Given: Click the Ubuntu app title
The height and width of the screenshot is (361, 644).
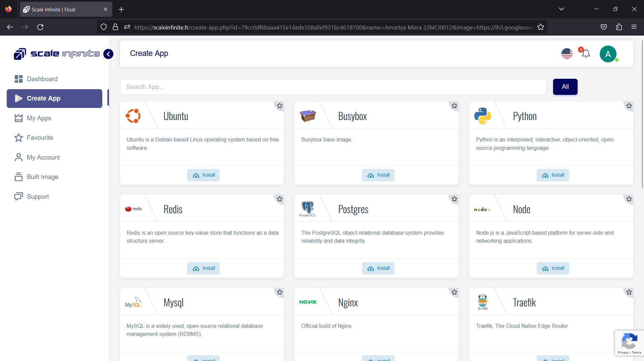Looking at the screenshot, I should (176, 116).
